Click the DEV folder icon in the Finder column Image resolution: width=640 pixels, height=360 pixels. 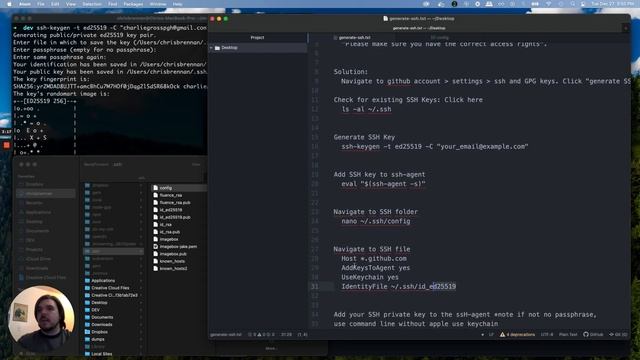pyautogui.click(x=87, y=310)
